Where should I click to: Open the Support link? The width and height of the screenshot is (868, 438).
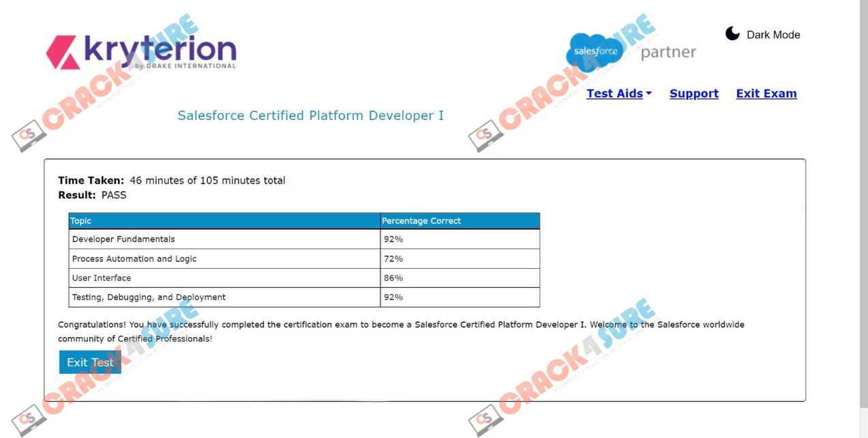(694, 93)
